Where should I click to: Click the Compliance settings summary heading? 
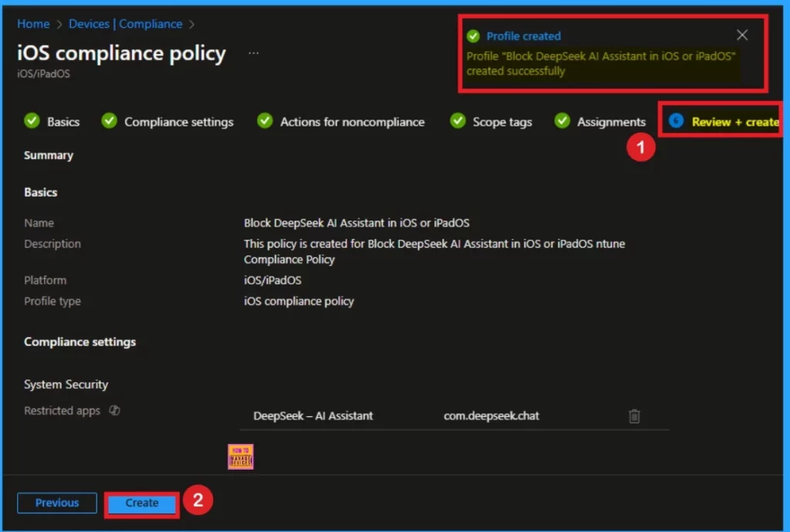(79, 342)
